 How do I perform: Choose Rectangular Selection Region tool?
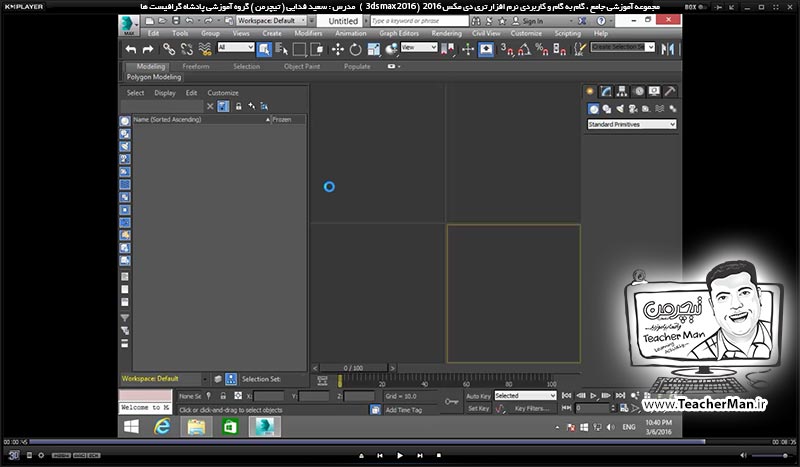pyautogui.click(x=299, y=49)
